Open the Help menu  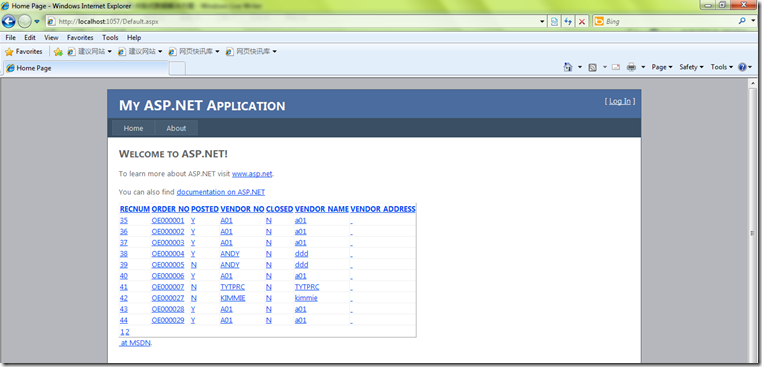pos(134,37)
